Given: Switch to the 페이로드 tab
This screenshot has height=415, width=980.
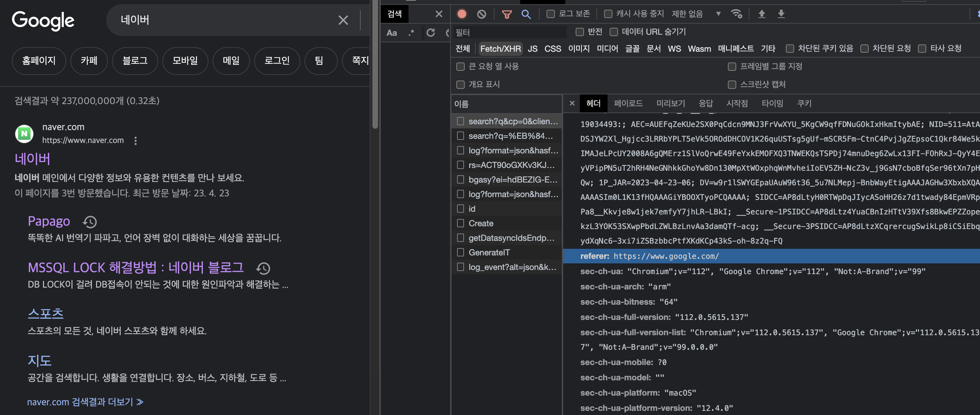Looking at the screenshot, I should point(628,103).
